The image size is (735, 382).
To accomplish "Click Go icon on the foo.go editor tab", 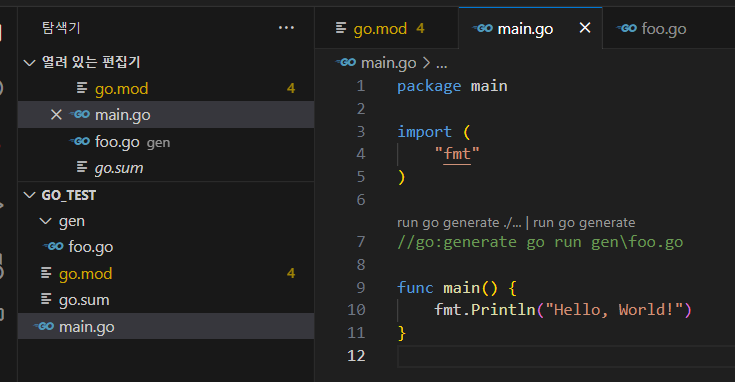I will tap(626, 29).
